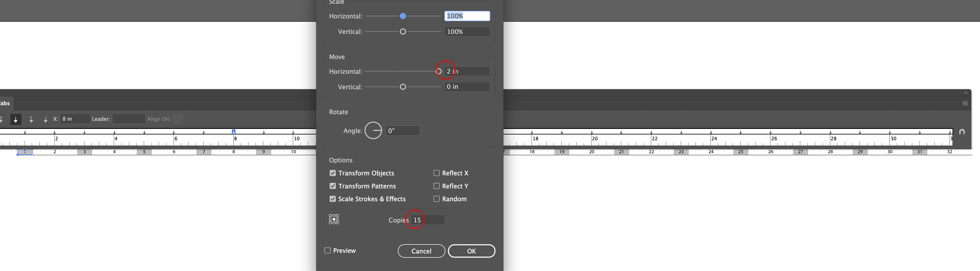The image size is (980, 271).
Task: Click the Rotate angle dial
Action: 373,131
